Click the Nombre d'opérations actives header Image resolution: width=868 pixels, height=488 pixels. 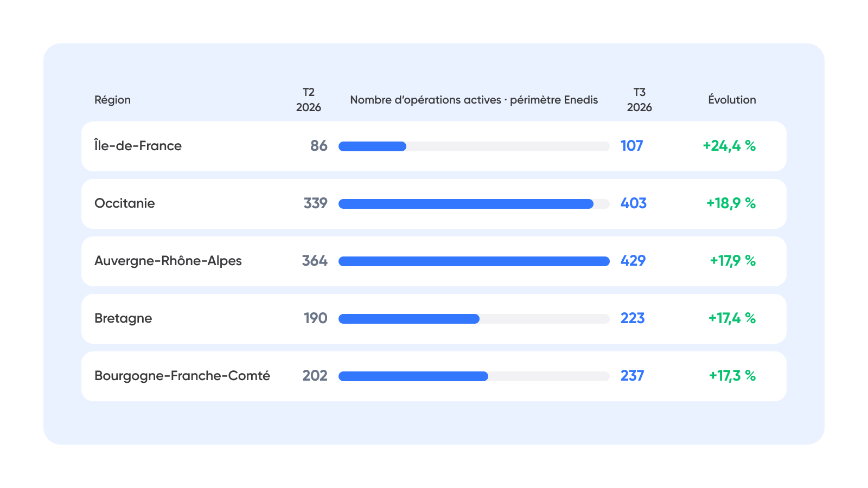(474, 100)
